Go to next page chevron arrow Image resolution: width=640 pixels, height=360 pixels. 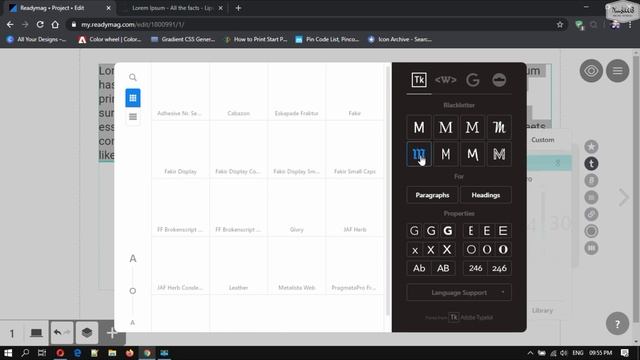624,198
